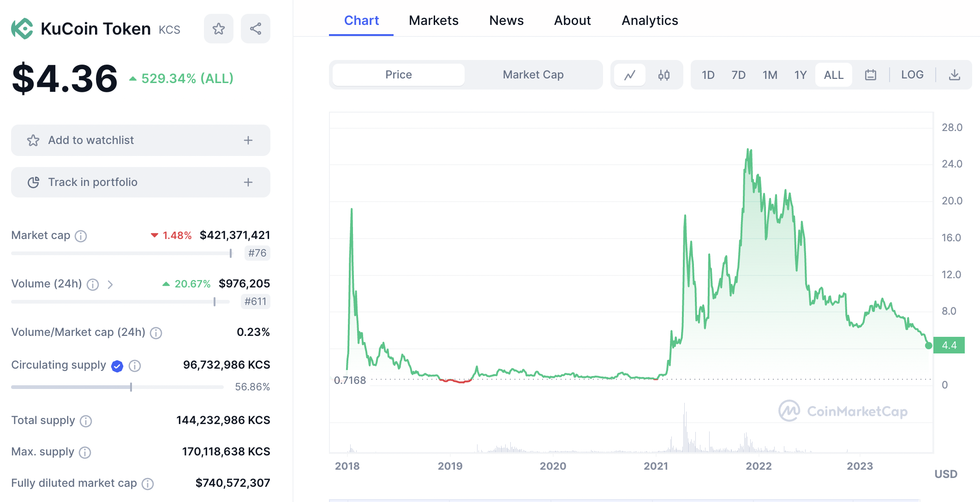Image resolution: width=980 pixels, height=502 pixels.
Task: Click the 144,232,986 KCS total supply value
Action: [223, 420]
